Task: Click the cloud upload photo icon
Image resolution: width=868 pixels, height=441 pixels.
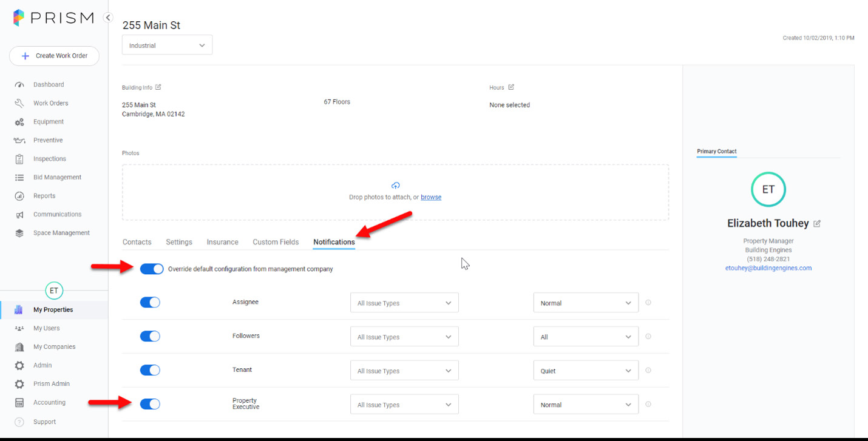Action: (x=396, y=186)
